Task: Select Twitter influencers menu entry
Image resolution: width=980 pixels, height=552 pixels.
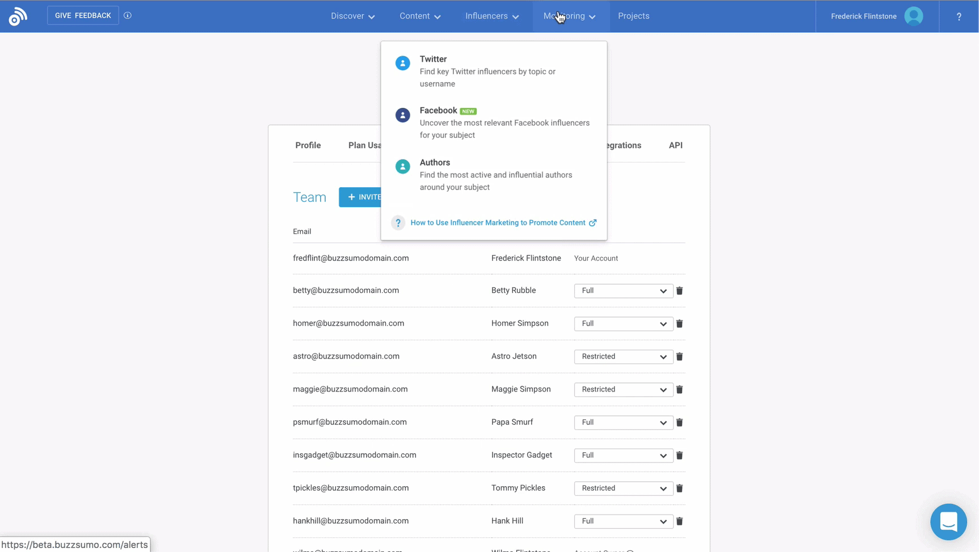Action: [x=494, y=71]
